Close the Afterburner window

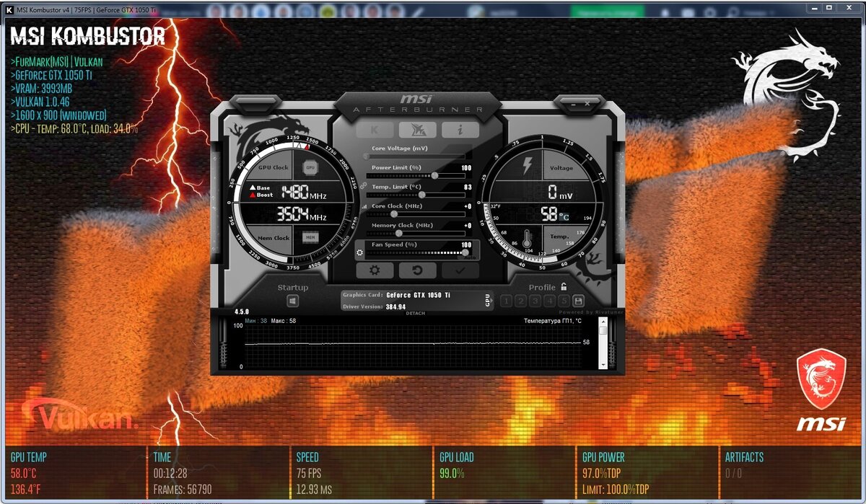point(588,105)
